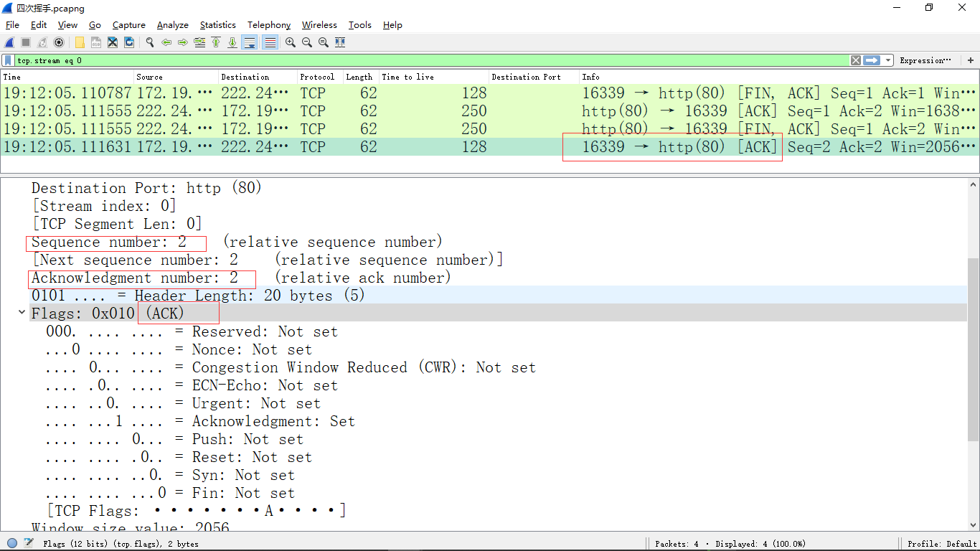Go forward to the next packet in history

(183, 42)
